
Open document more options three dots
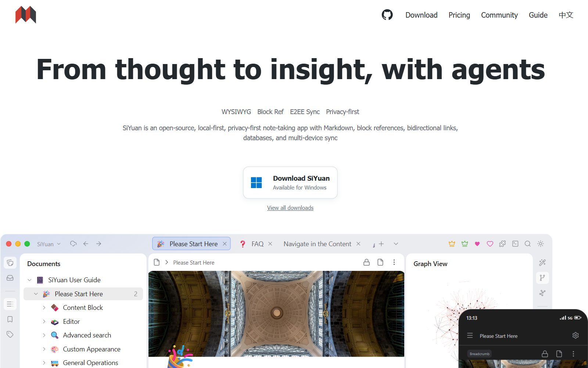point(394,262)
